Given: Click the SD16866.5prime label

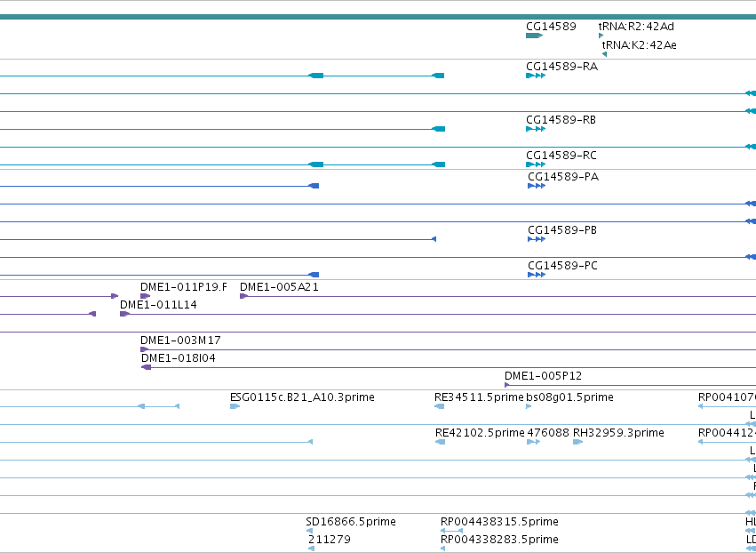Looking at the screenshot, I should pos(351,522).
